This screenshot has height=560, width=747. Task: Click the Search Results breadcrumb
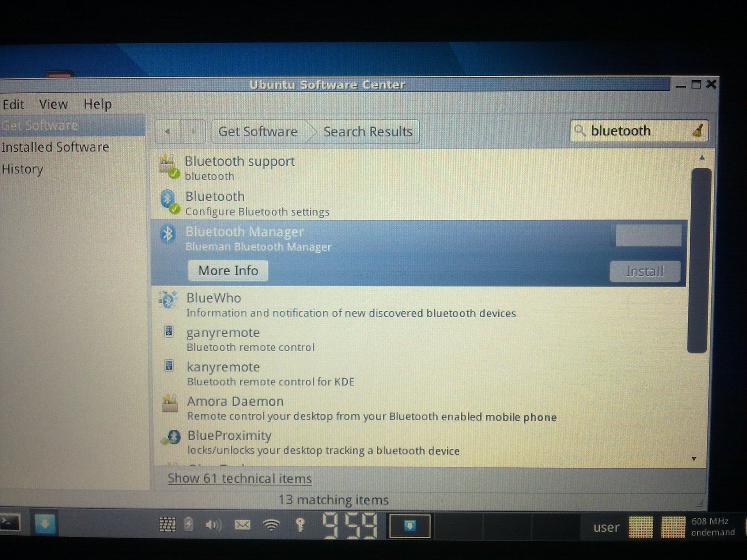pos(368,131)
